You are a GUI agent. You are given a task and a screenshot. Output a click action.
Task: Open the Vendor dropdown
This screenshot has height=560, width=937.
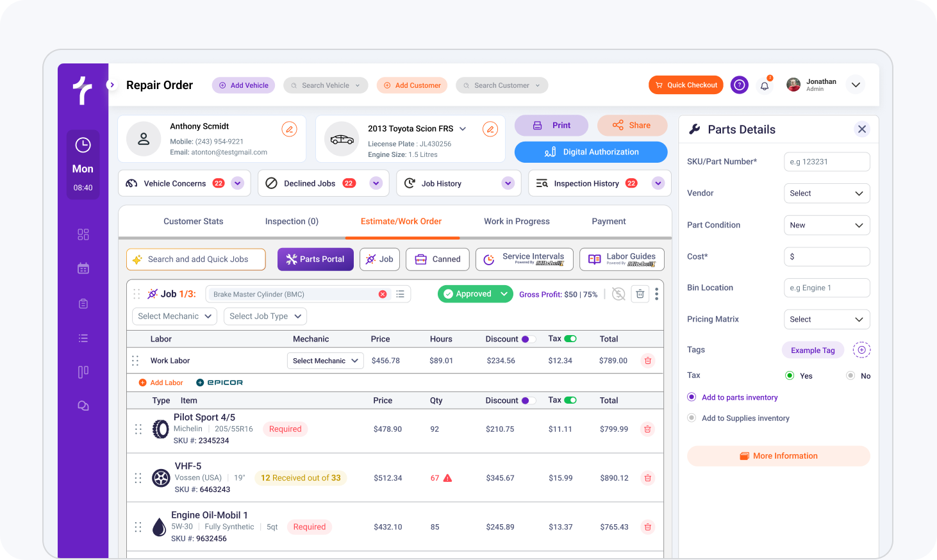(827, 194)
